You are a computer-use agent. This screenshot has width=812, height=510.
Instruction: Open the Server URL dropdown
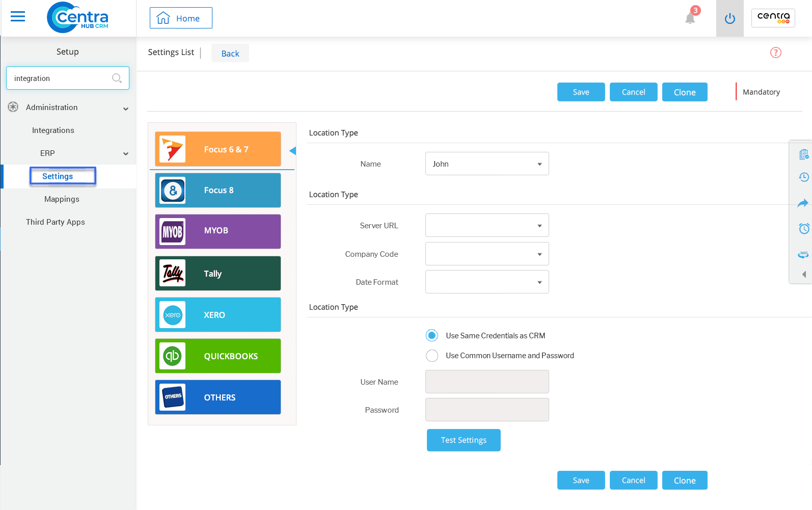click(487, 225)
